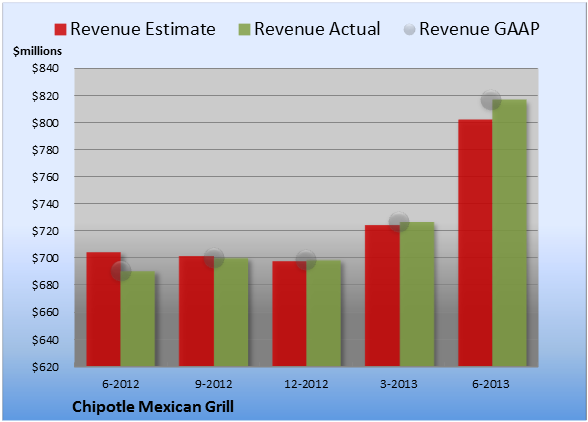The height and width of the screenshot is (422, 588).
Task: Click the '$740' axis value
Action: tap(45, 204)
